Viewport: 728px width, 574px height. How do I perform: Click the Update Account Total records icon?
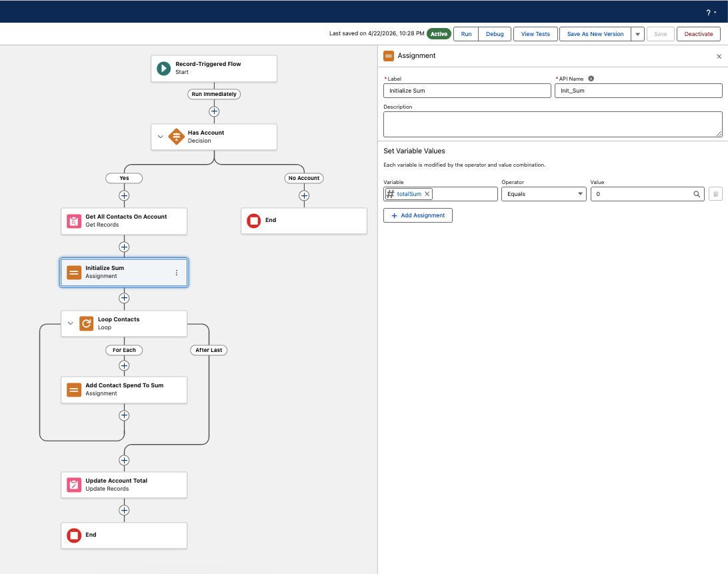[74, 485]
